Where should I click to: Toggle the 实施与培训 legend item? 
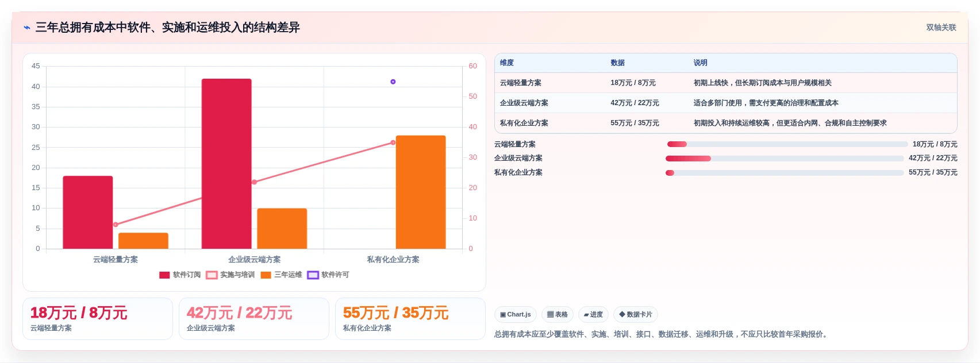tap(230, 275)
